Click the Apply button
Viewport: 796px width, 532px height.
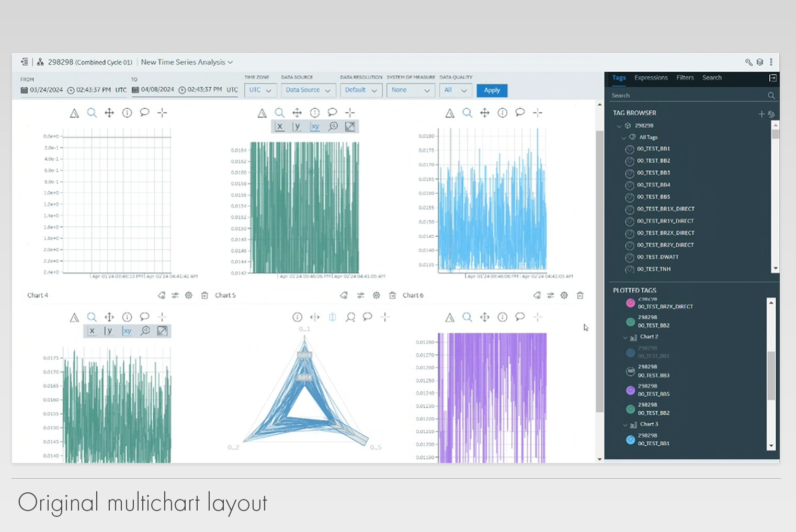tap(492, 90)
